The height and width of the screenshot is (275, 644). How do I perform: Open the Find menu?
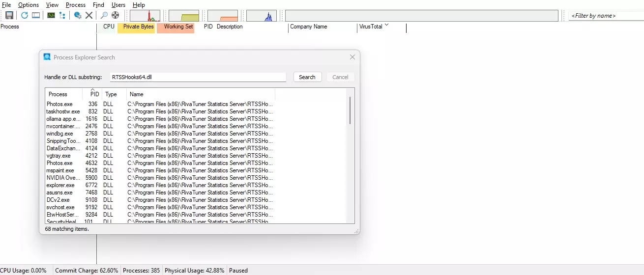[x=98, y=5]
